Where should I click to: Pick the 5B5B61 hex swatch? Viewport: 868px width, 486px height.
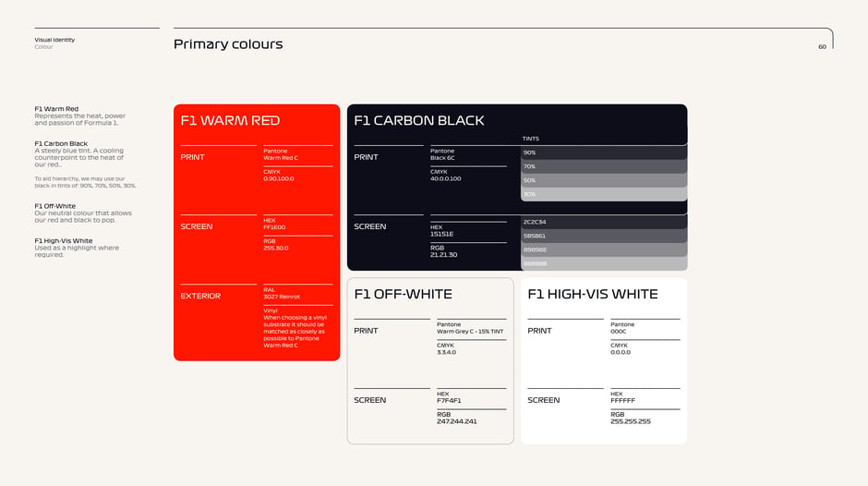604,236
